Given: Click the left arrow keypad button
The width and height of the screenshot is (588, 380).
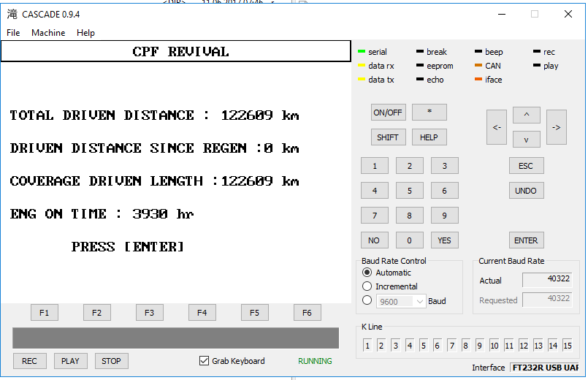Looking at the screenshot, I should (497, 127).
